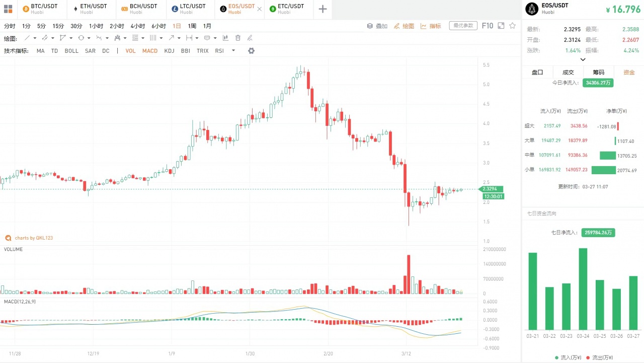Open the grid apps icon before BTC/USDT tab

click(8, 9)
